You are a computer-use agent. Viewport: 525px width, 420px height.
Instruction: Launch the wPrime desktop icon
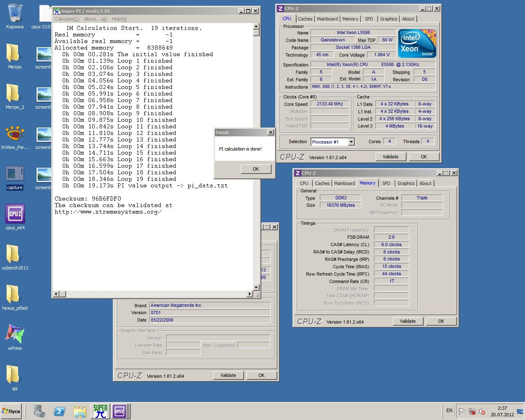[15, 338]
